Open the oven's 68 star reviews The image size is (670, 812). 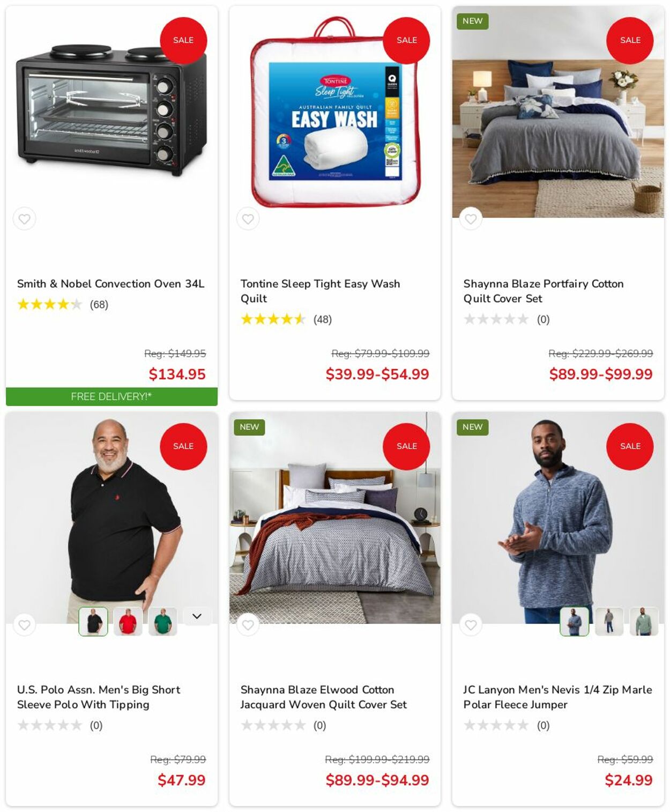63,305
